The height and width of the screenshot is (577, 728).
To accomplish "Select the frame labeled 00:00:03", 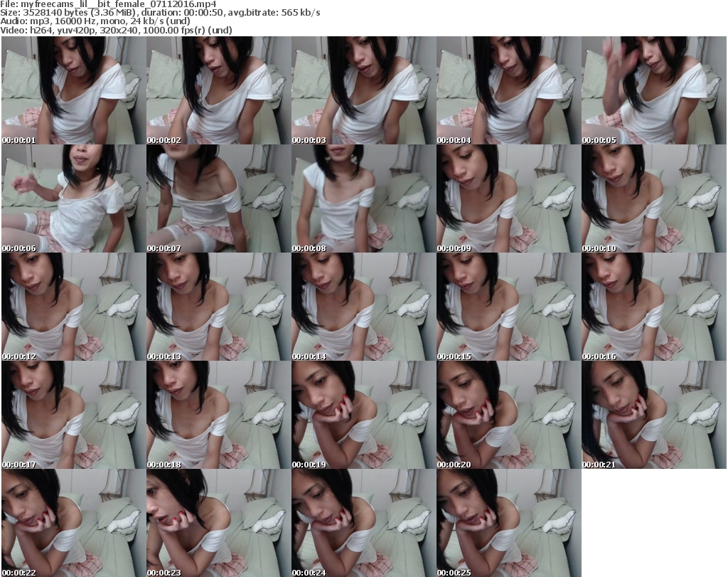I will click(x=363, y=90).
